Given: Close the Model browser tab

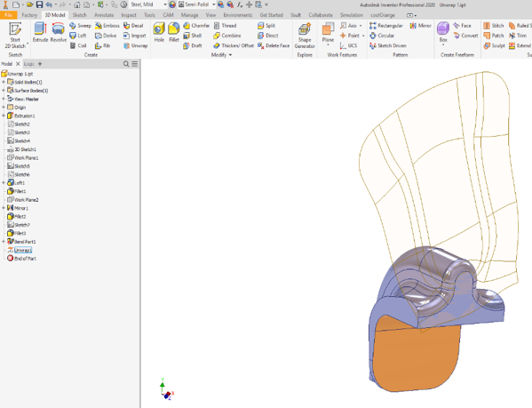Looking at the screenshot, I should point(18,64).
